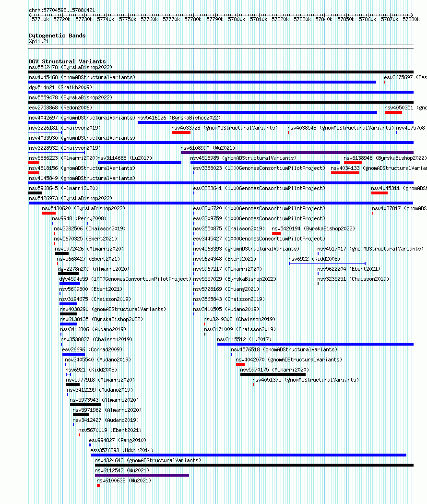Select nsv3115512 (Lu2017) variant
427x504 pixels.
point(244,340)
